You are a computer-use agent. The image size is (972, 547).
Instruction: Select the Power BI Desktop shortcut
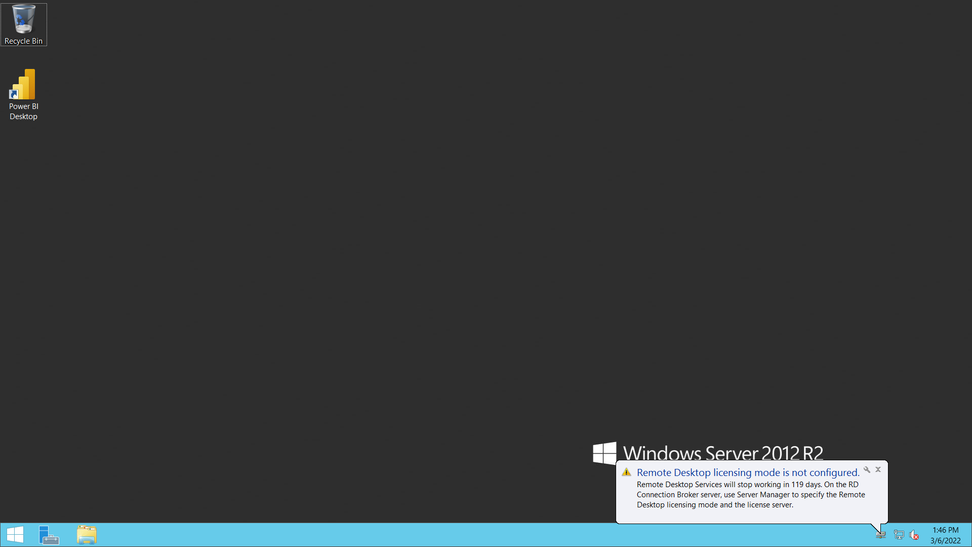pyautogui.click(x=24, y=94)
